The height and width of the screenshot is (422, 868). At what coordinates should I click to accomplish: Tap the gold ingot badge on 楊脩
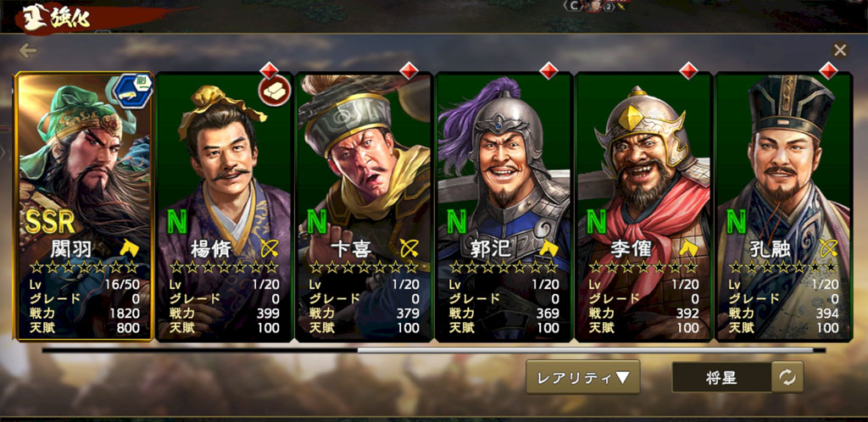pyautogui.click(x=274, y=91)
